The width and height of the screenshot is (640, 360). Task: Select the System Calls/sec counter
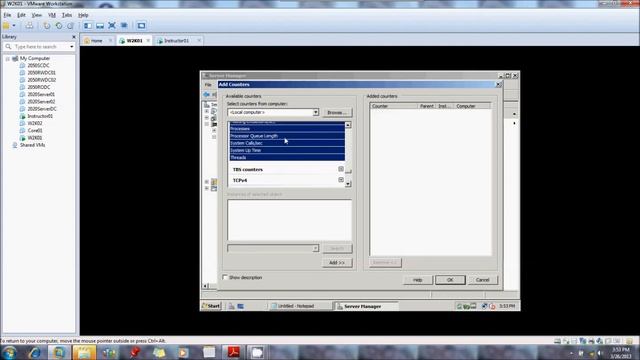coord(287,143)
